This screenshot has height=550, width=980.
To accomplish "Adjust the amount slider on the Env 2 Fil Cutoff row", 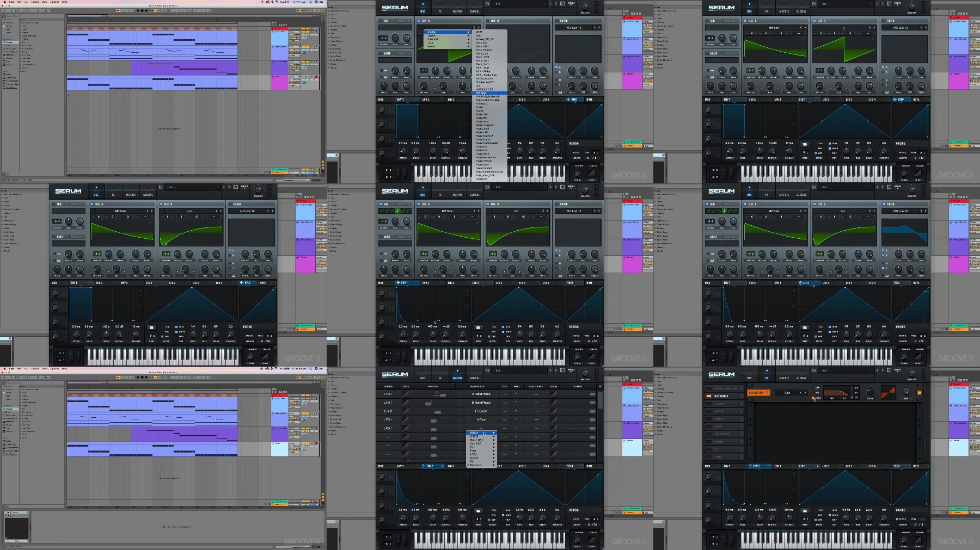I will click(x=437, y=412).
